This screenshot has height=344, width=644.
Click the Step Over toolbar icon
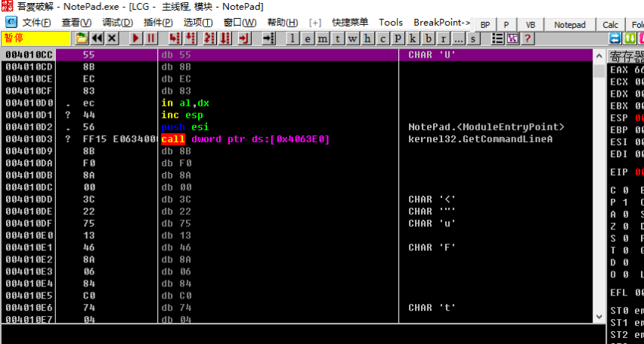191,38
